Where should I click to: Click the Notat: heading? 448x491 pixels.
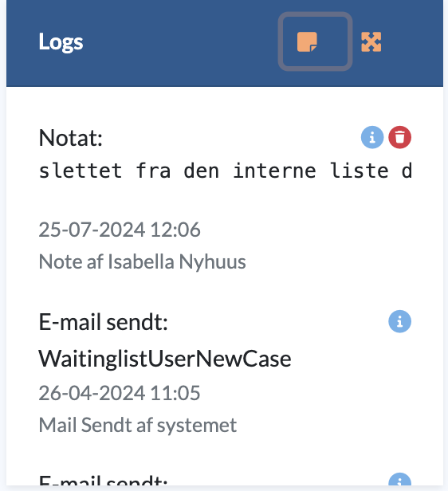pos(70,138)
